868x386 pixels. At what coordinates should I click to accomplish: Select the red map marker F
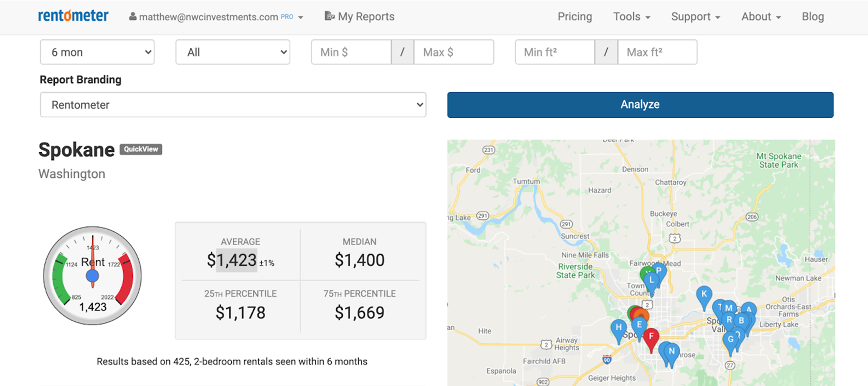651,340
